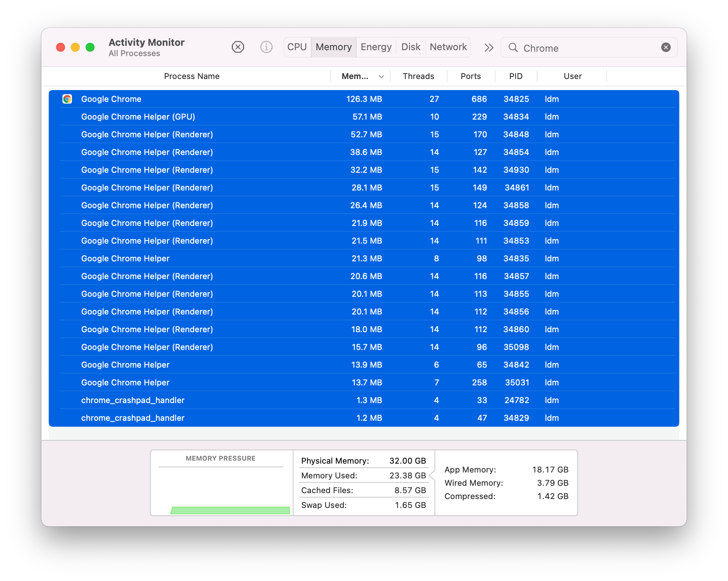This screenshot has height=581, width=728.
Task: Click Physical Memory 32.00 GB value
Action: coord(408,461)
